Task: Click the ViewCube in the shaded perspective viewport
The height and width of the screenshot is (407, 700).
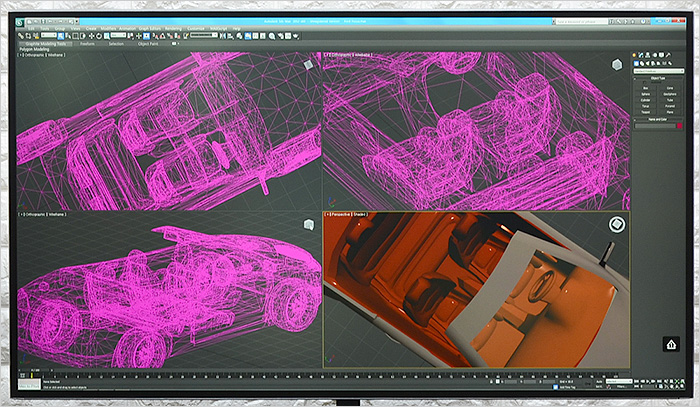Action: coord(617,226)
